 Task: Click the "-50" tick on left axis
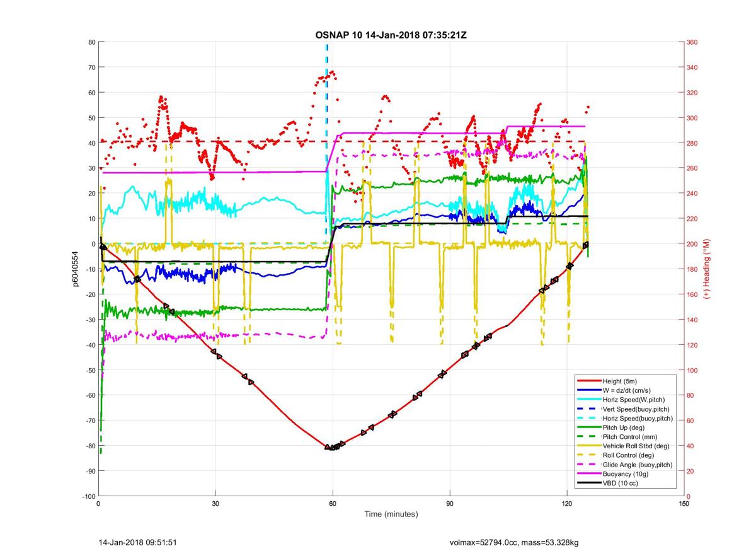[90, 370]
